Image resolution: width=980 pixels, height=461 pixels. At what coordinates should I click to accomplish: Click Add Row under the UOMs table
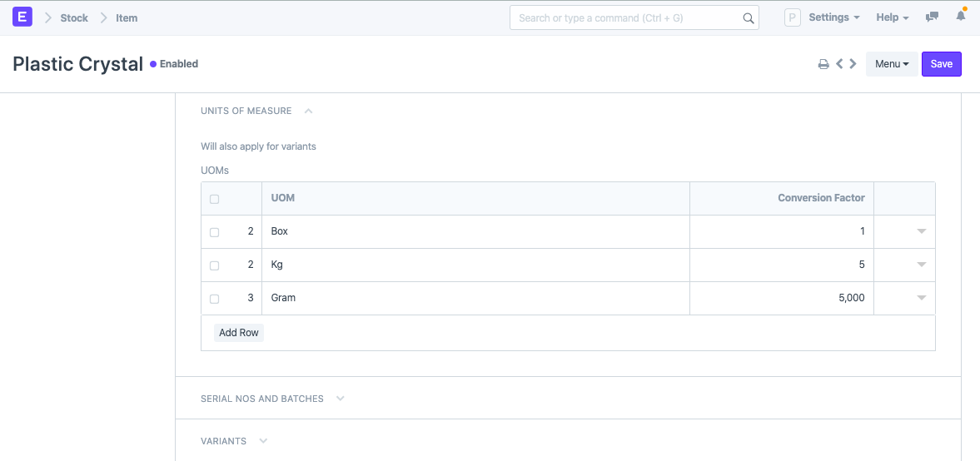[239, 333]
